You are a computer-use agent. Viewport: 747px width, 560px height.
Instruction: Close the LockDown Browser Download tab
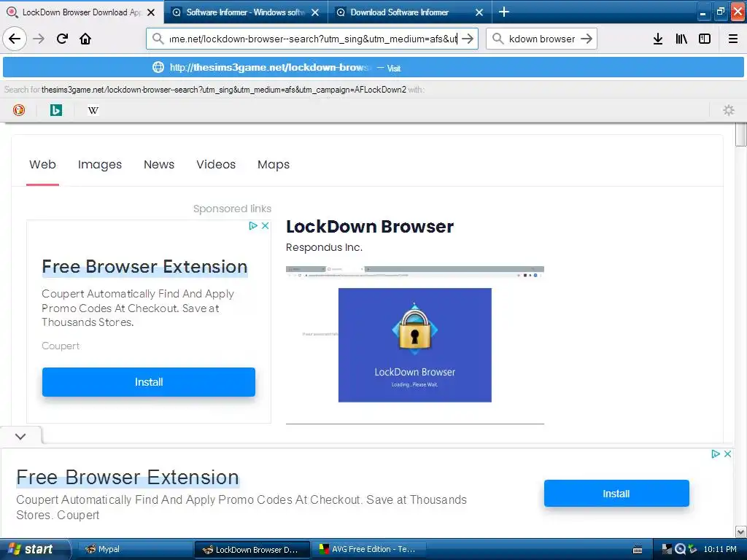tap(151, 12)
